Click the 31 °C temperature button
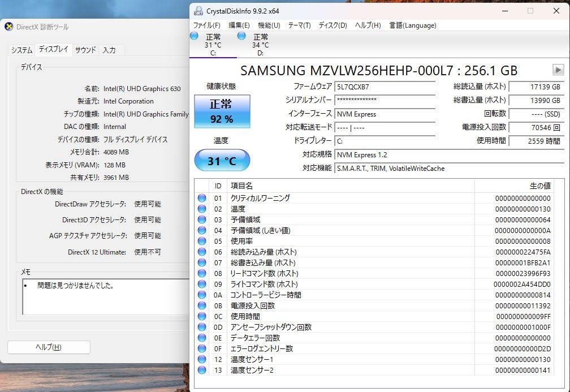The image size is (570, 392). [x=222, y=161]
